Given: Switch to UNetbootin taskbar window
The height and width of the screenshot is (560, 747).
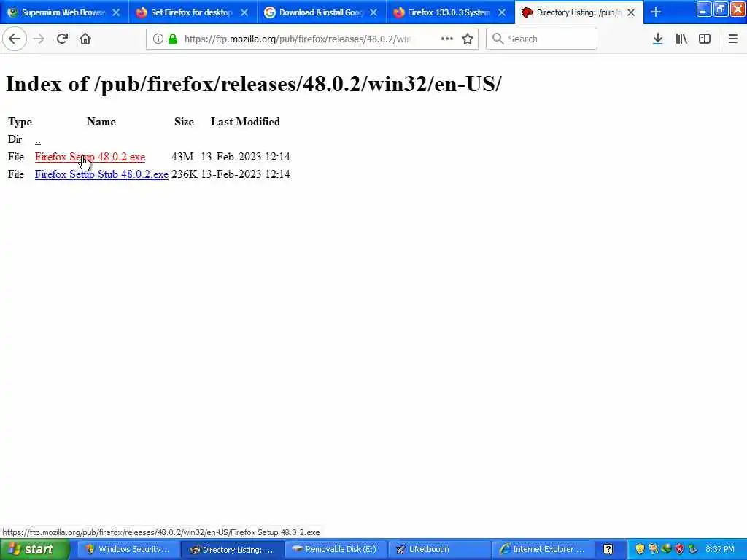Looking at the screenshot, I should 439,549.
